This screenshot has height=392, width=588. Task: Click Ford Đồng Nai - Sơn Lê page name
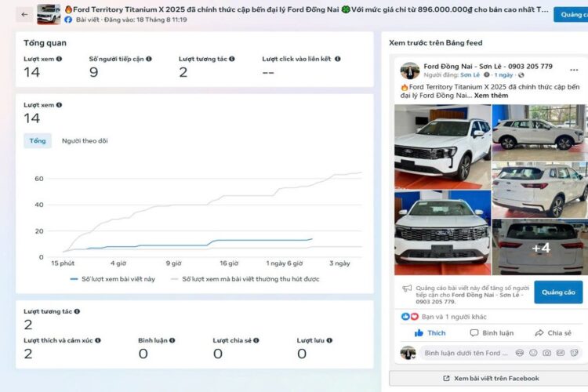click(x=488, y=67)
